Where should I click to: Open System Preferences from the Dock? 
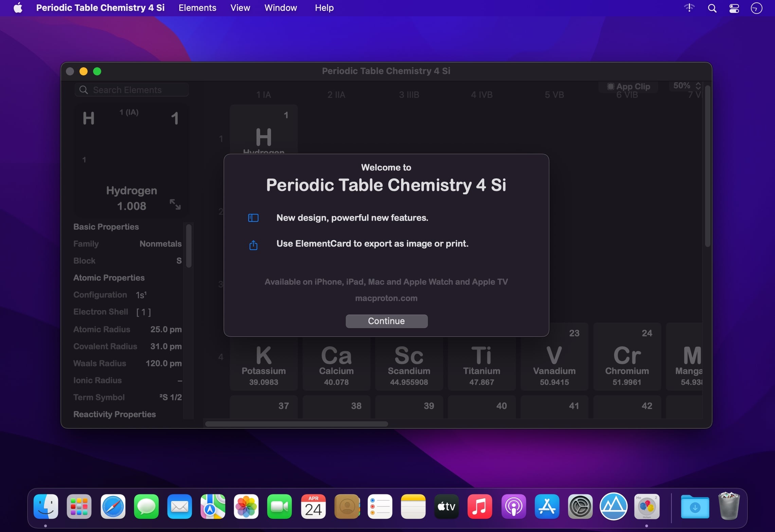click(x=580, y=507)
